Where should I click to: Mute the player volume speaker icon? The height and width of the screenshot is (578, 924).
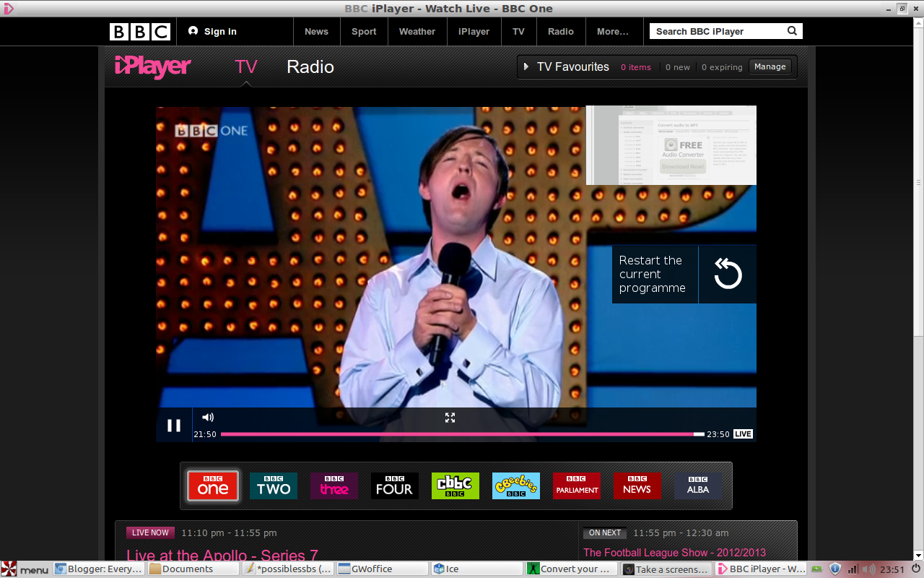click(x=208, y=417)
